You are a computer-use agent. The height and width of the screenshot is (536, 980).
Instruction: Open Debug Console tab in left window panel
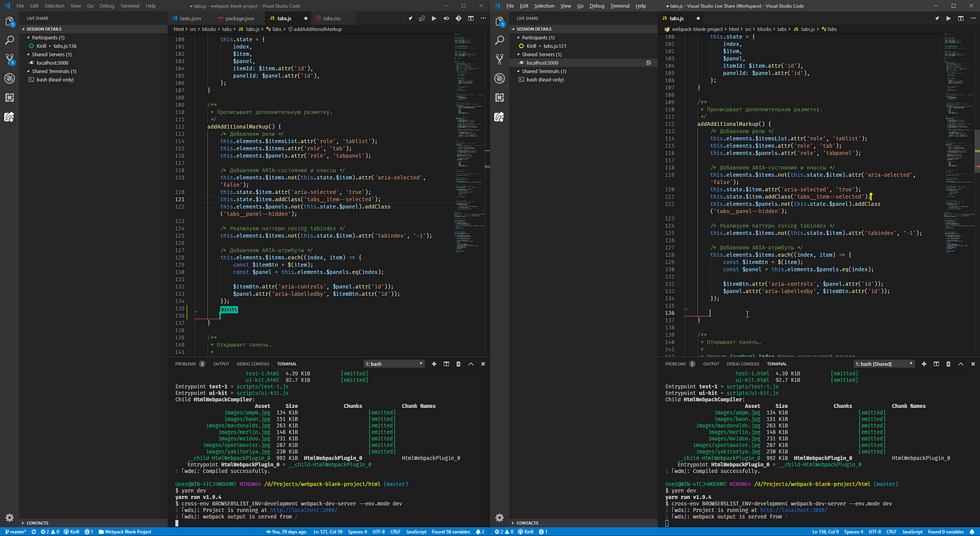[253, 364]
